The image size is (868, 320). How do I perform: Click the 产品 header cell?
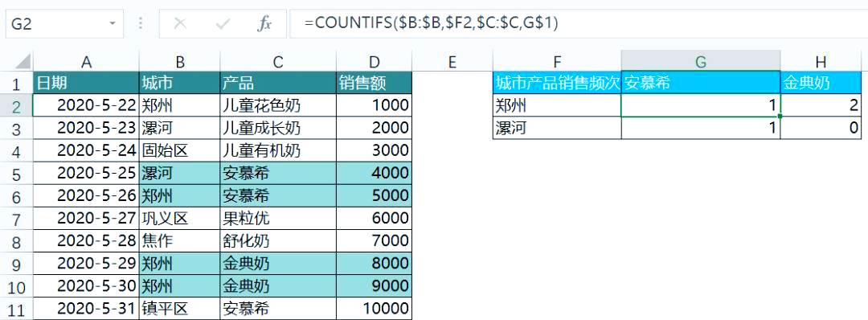coord(278,84)
